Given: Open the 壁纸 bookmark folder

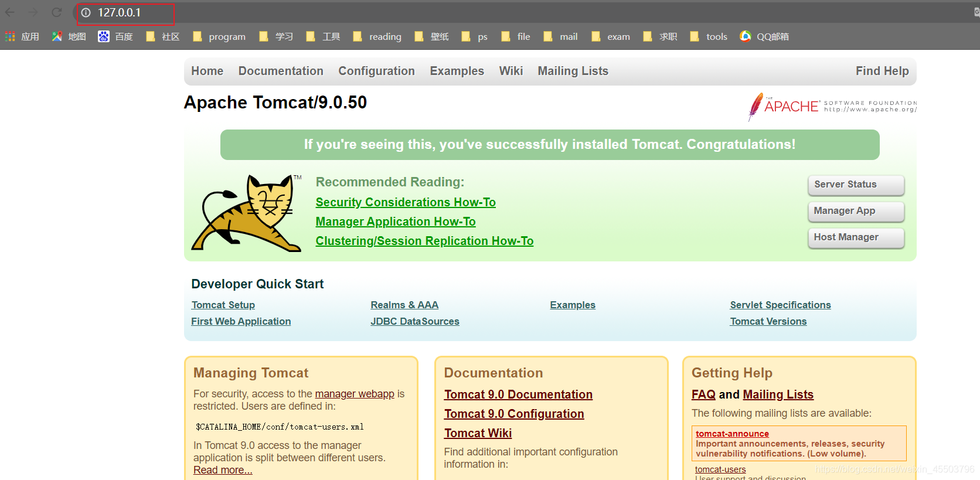Looking at the screenshot, I should pyautogui.click(x=431, y=36).
